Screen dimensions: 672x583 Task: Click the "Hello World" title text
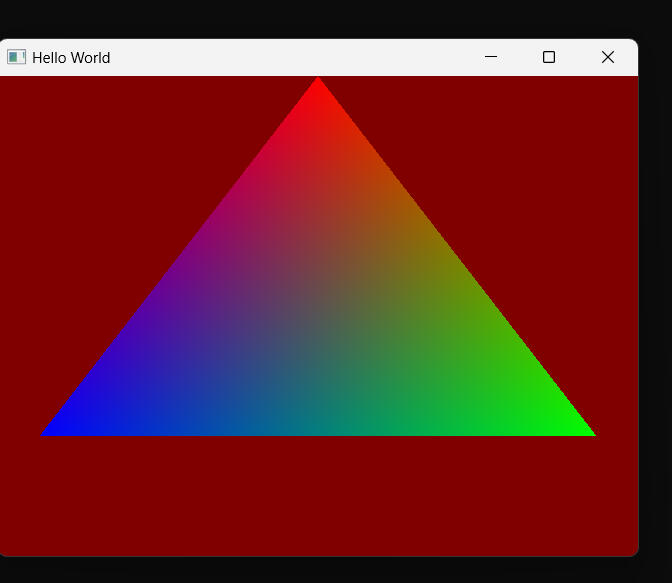pyautogui.click(x=71, y=58)
